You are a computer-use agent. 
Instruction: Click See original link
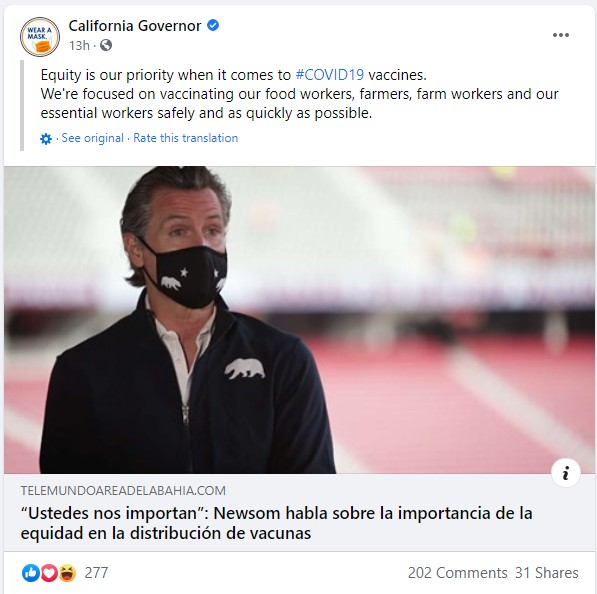[93, 138]
